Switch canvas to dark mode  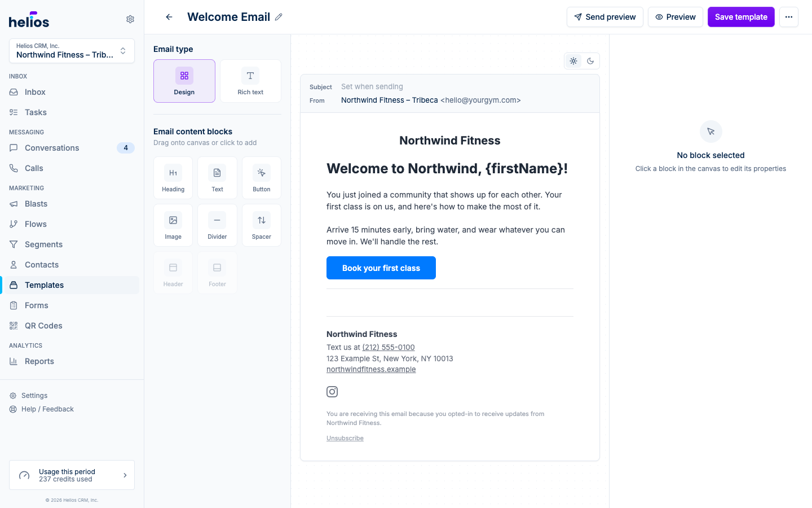point(590,61)
